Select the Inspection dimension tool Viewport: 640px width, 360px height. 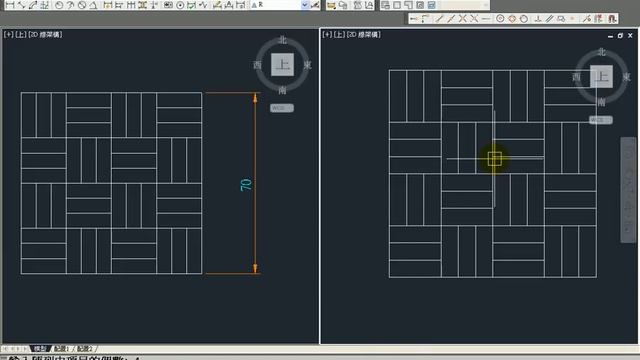pyautogui.click(x=191, y=5)
